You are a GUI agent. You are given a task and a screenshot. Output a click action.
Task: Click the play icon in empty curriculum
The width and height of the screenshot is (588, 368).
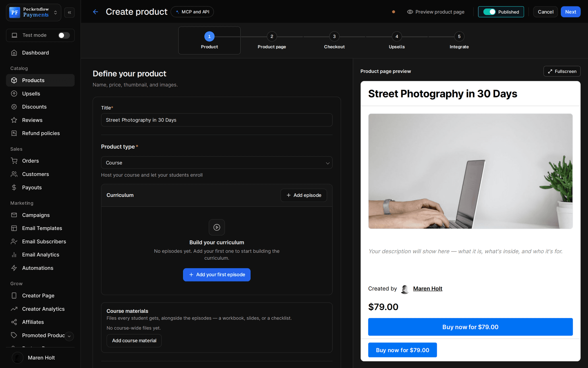[x=217, y=227]
